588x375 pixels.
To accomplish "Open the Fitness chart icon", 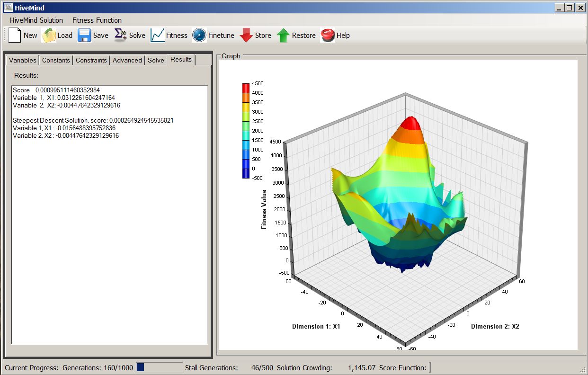I will pyautogui.click(x=157, y=36).
